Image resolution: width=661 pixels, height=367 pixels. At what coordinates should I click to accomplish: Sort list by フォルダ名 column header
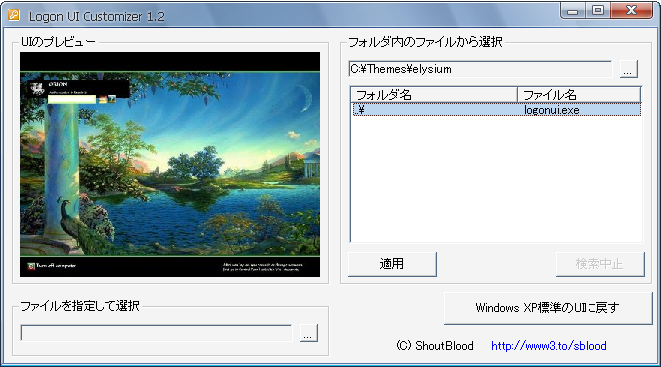433,95
